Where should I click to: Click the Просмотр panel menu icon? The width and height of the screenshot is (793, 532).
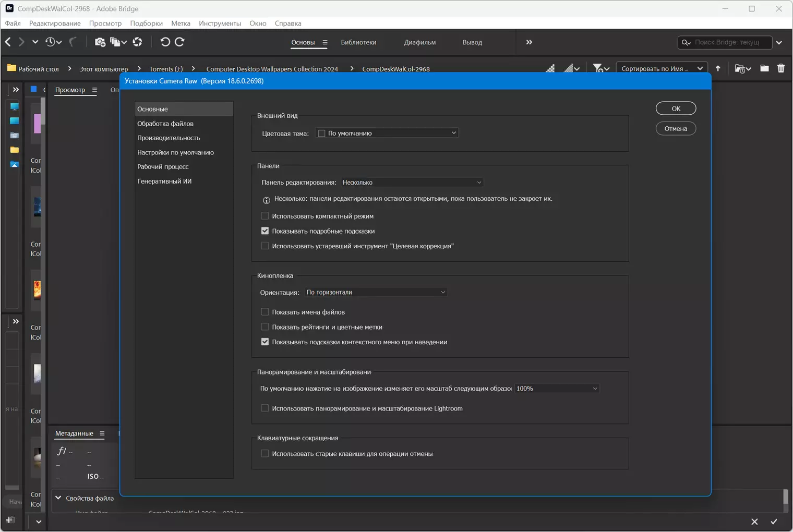point(94,90)
